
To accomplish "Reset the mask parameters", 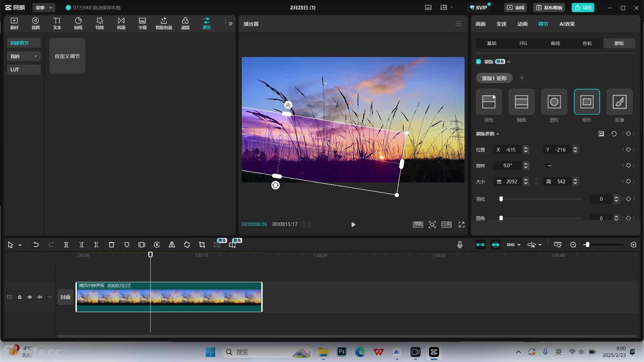I will tap(613, 134).
